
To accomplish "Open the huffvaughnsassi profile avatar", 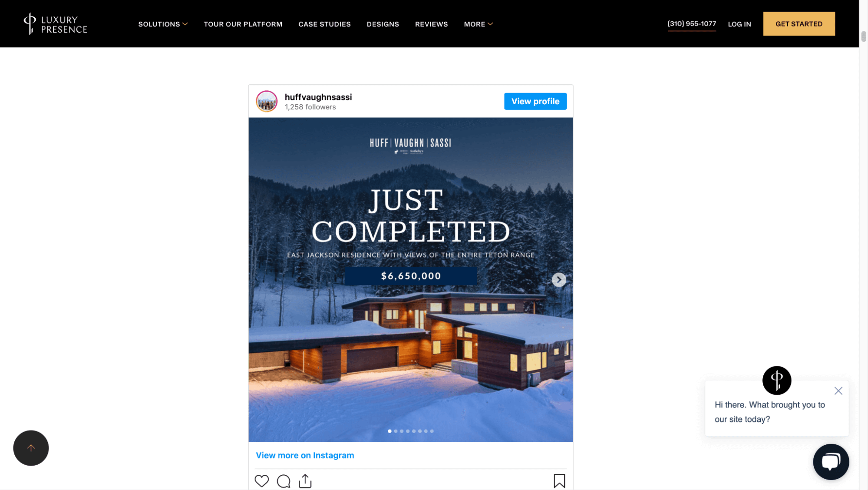I will (x=267, y=101).
